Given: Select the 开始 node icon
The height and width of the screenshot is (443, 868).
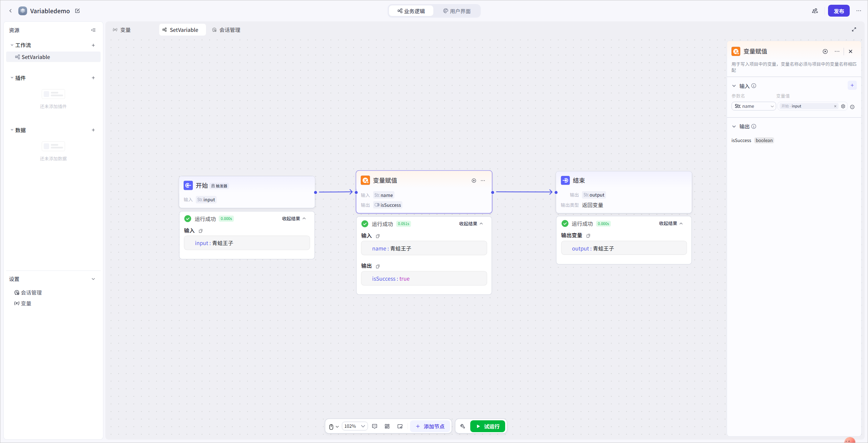Looking at the screenshot, I should tap(188, 185).
